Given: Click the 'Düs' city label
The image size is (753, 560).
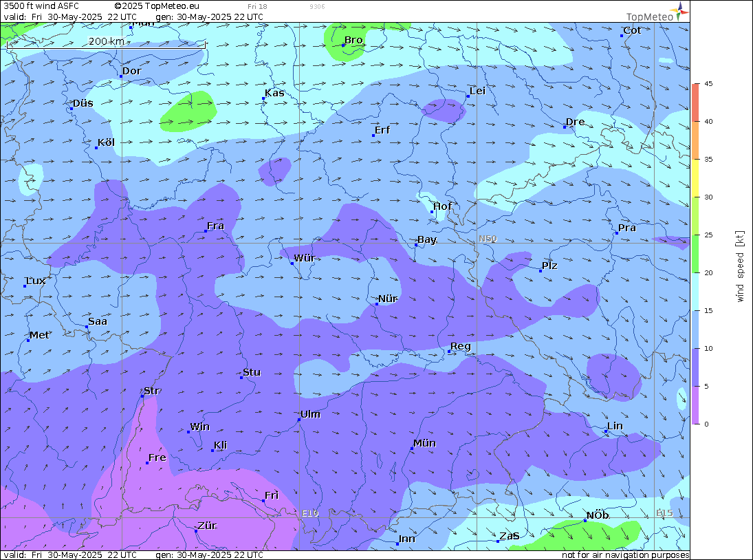Looking at the screenshot, I should [83, 103].
